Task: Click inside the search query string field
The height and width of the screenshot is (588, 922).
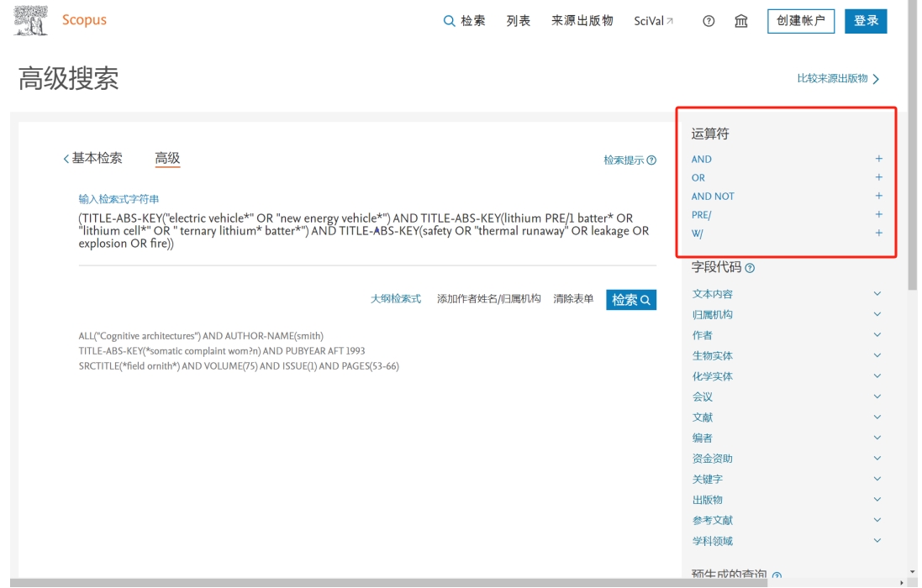Action: [367, 231]
